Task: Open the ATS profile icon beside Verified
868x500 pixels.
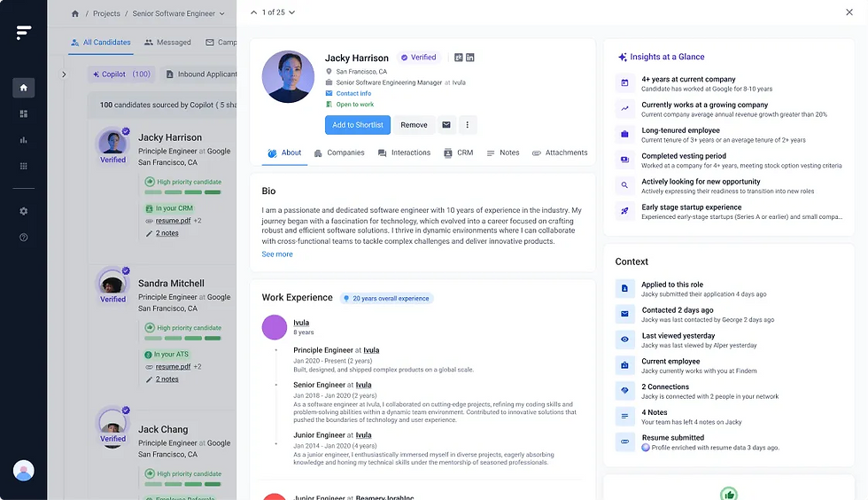Action: (459, 58)
